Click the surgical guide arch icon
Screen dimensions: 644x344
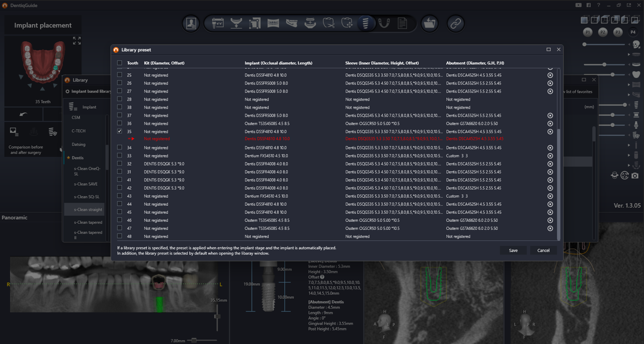tap(384, 24)
